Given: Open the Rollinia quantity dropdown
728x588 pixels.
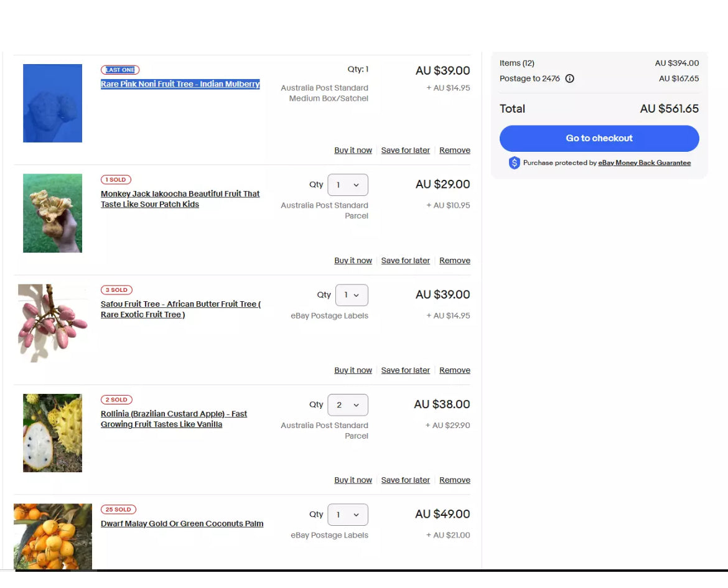Looking at the screenshot, I should click(348, 405).
